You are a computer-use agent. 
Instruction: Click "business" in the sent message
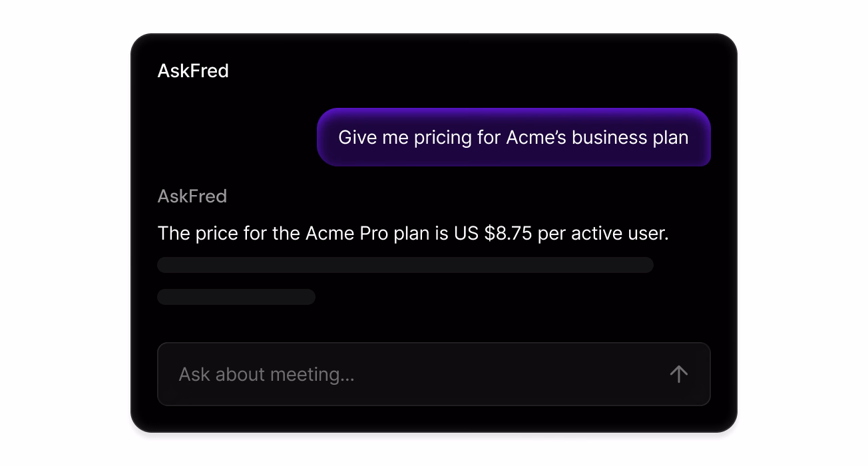(x=606, y=138)
